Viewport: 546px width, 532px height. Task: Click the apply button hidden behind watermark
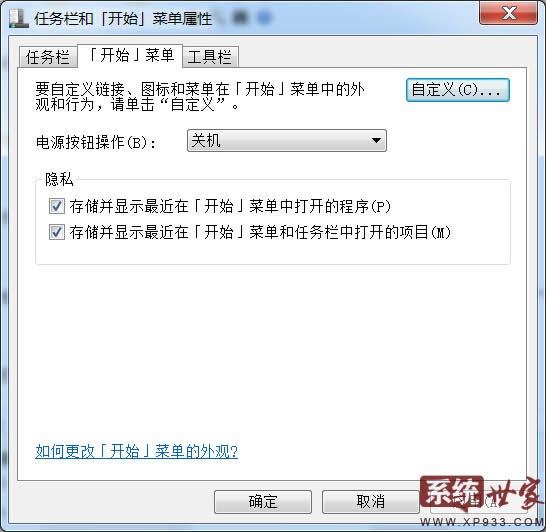click(479, 502)
